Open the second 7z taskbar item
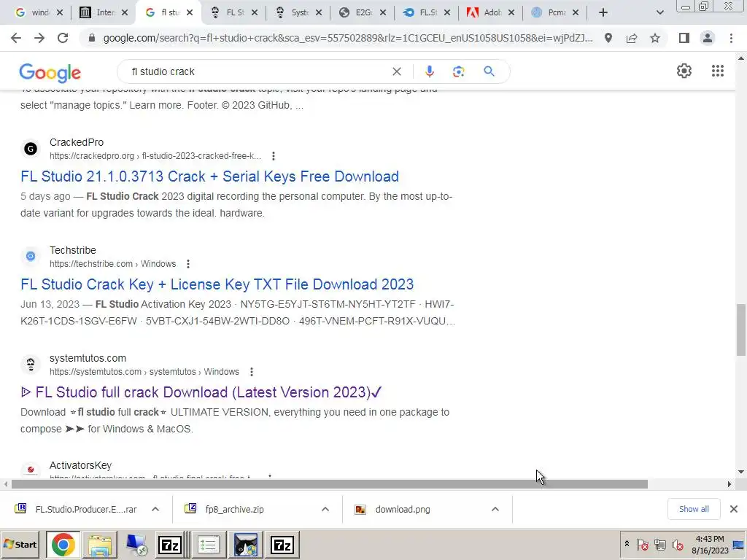The image size is (747, 560). [x=282, y=545]
